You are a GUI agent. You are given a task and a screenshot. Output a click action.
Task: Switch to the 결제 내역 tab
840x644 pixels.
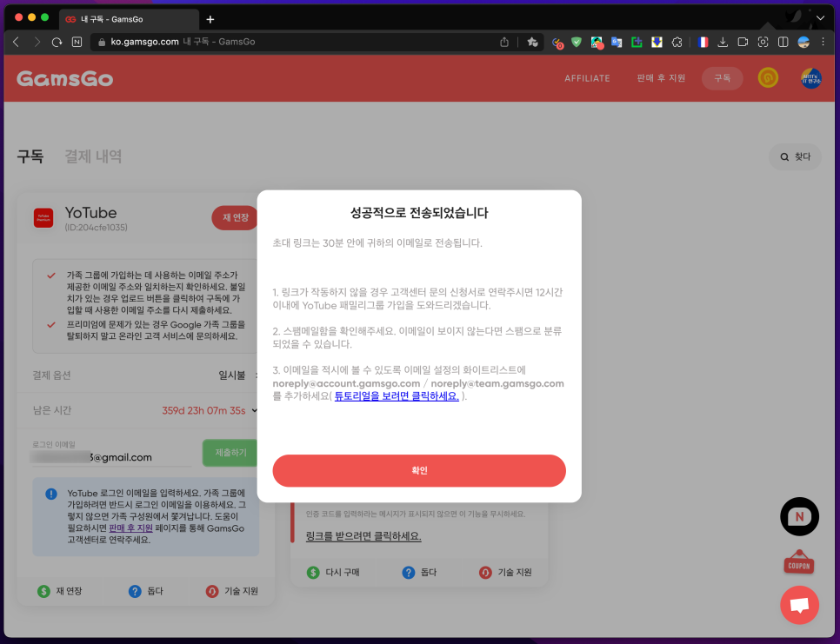pyautogui.click(x=93, y=156)
